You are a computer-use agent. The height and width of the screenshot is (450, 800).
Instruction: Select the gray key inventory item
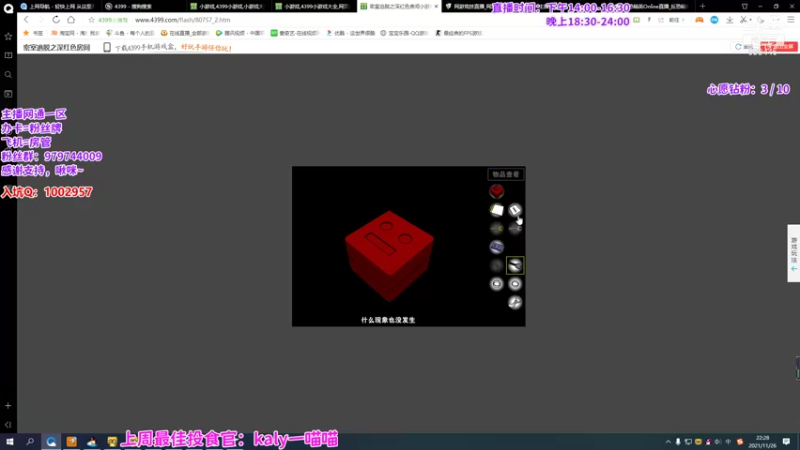coord(515,229)
